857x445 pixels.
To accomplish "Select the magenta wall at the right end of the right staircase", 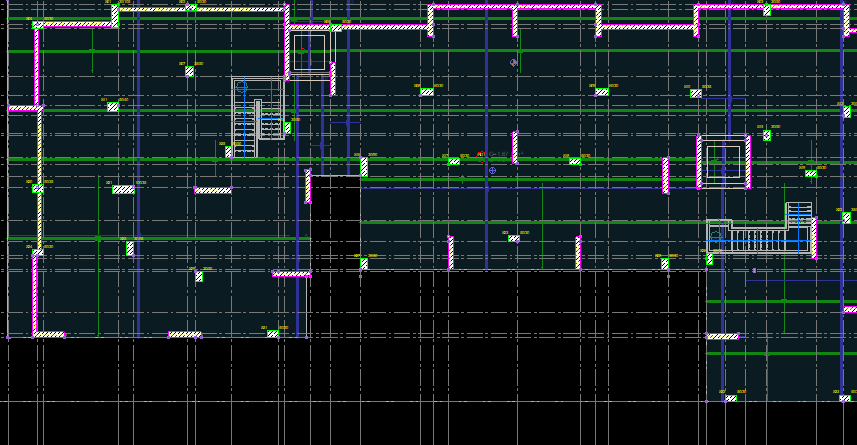I will pos(814,238).
